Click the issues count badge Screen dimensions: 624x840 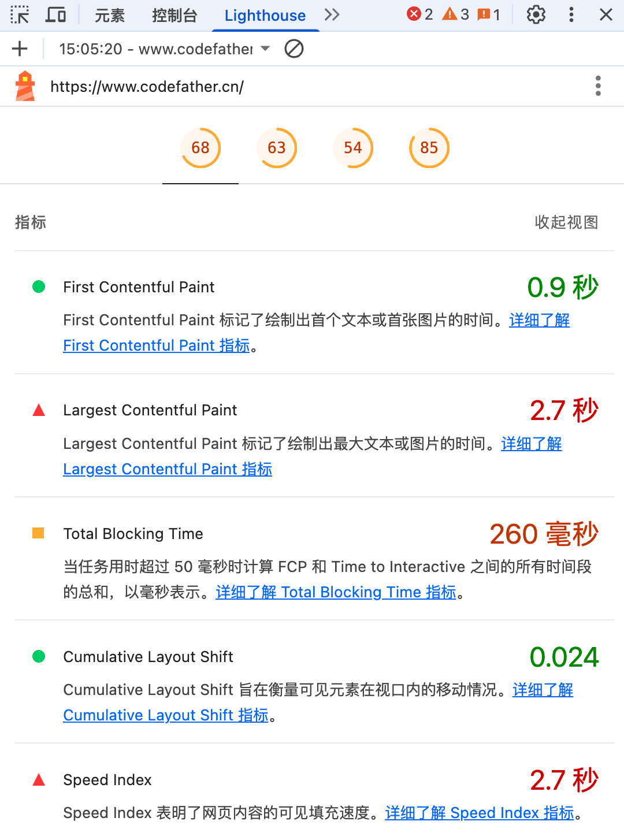click(x=489, y=14)
